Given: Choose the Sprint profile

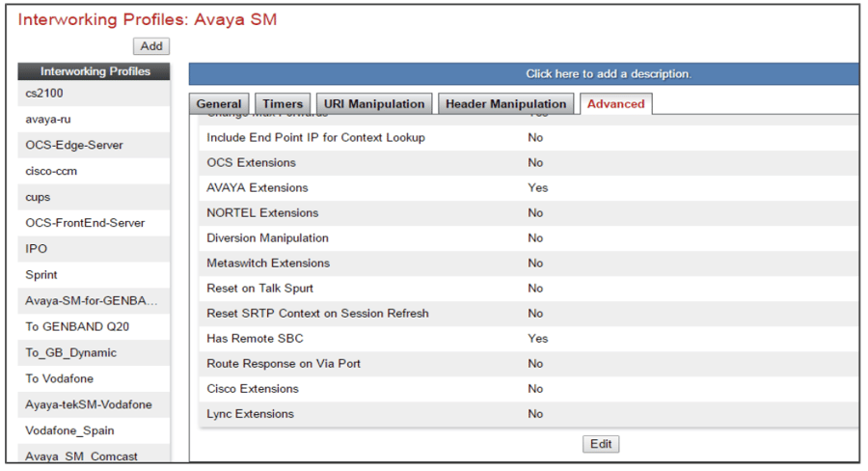Looking at the screenshot, I should 94,275.
